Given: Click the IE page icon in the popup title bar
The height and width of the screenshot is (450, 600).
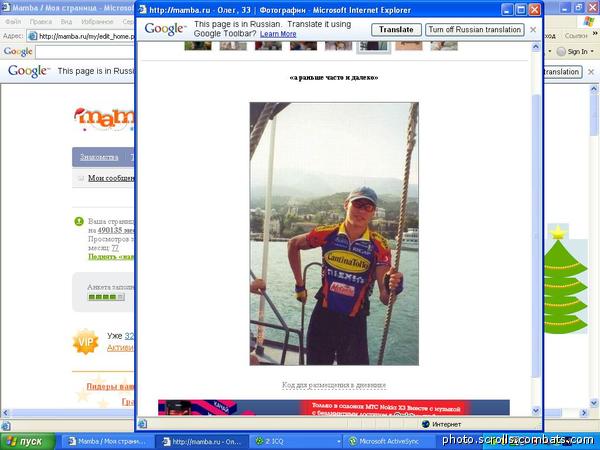Looking at the screenshot, I should [x=143, y=10].
